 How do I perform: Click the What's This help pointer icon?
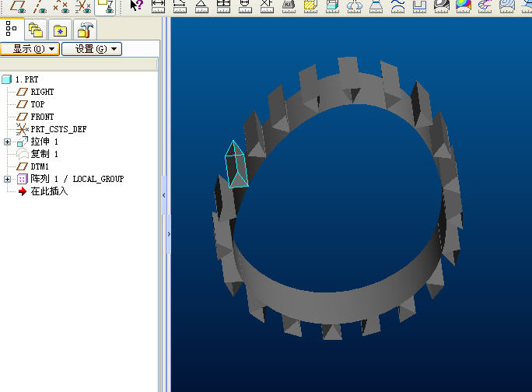[136, 6]
